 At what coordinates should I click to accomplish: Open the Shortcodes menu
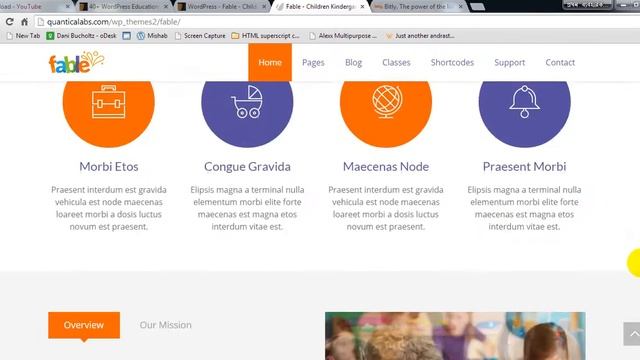pos(452,62)
